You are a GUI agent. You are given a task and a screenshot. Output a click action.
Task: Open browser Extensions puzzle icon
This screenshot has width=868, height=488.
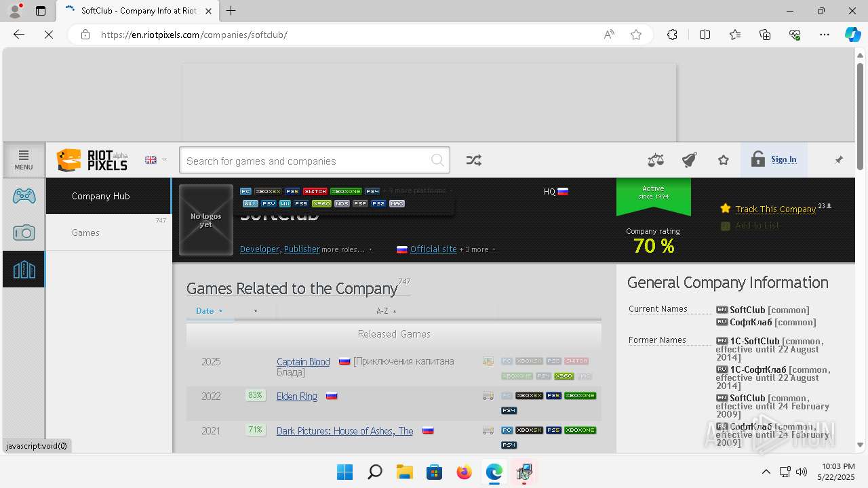point(672,35)
